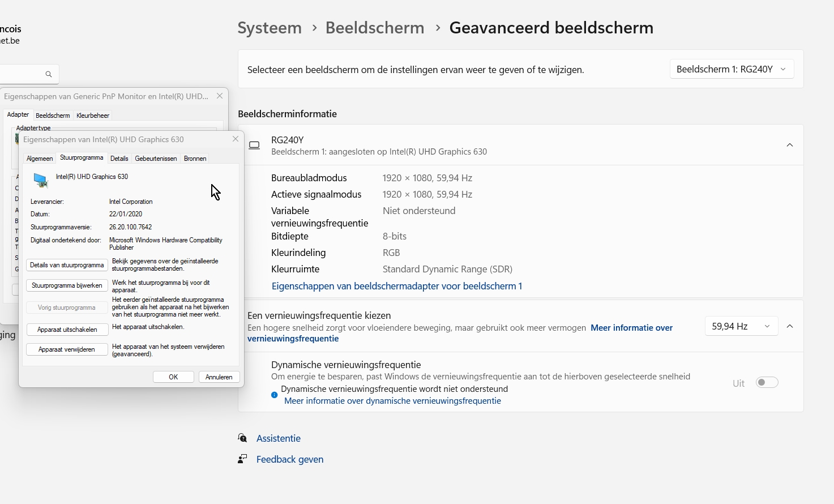Toggle the Dynamische vernieuwingsfrequentie switch
This screenshot has width=834, height=504.
tap(767, 382)
